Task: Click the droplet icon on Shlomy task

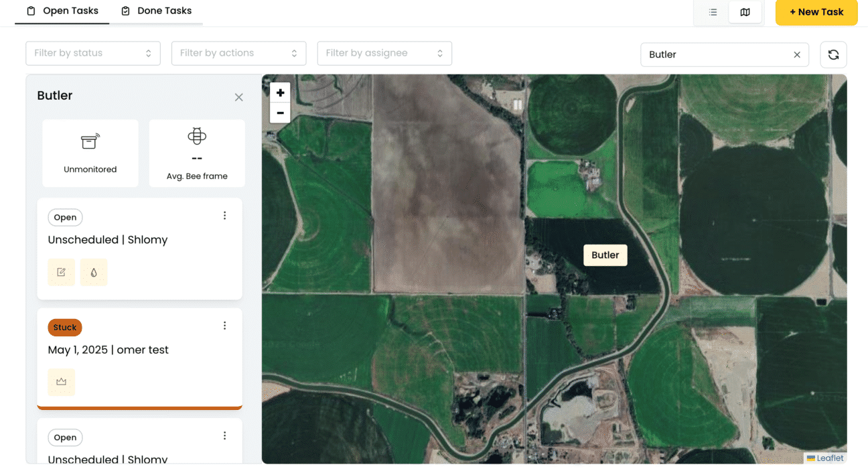Action: 94,272
